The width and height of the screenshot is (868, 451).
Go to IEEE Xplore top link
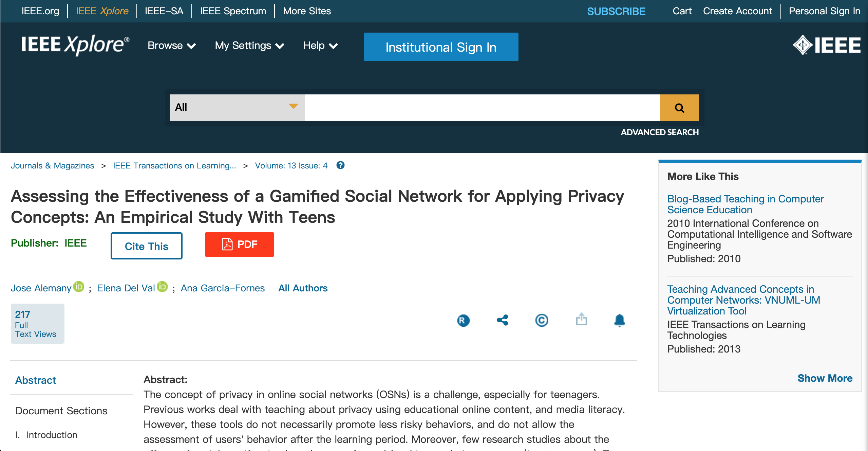[102, 11]
